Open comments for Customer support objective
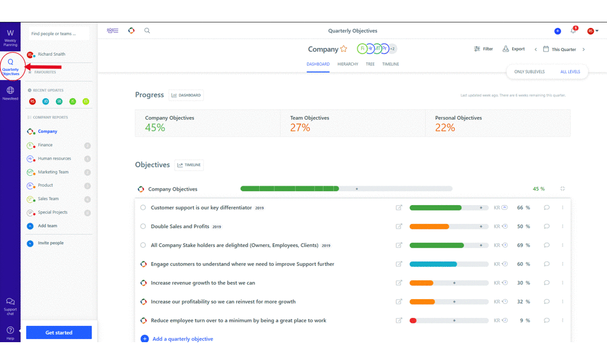Screen dimensions: 607x364 click(x=547, y=207)
